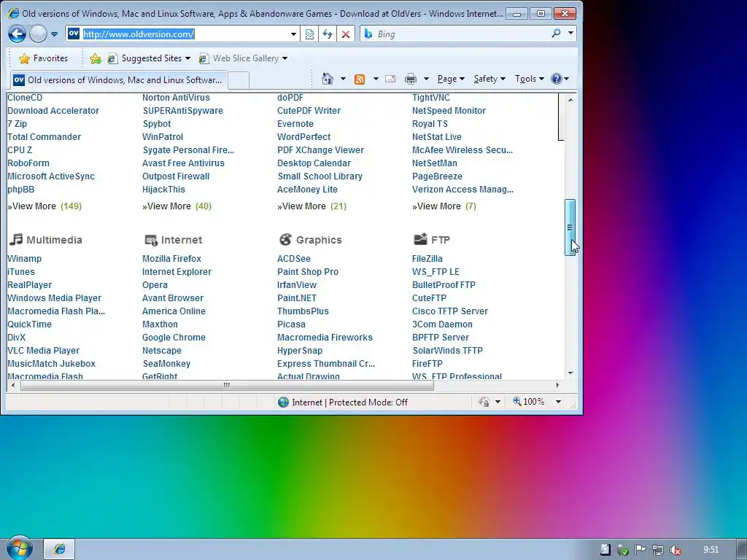Click the horizontal scrollbar thumb
Image resolution: width=747 pixels, height=560 pixels.
click(x=227, y=385)
